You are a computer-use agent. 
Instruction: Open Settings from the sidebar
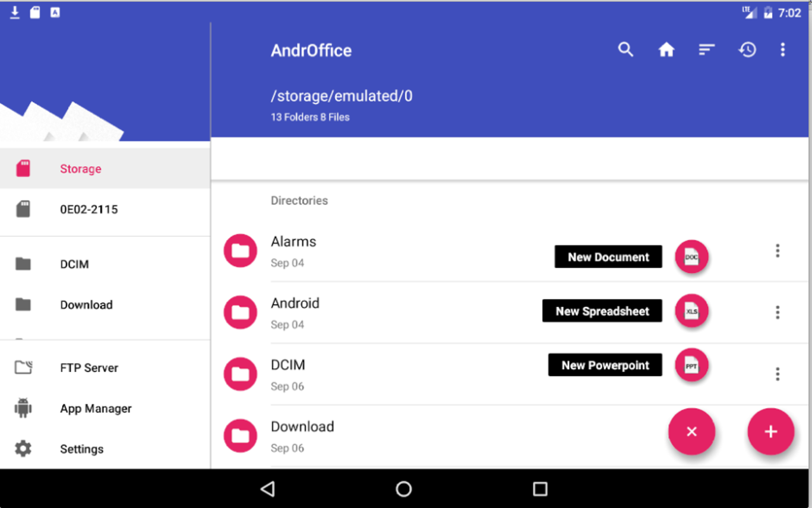pos(105,449)
